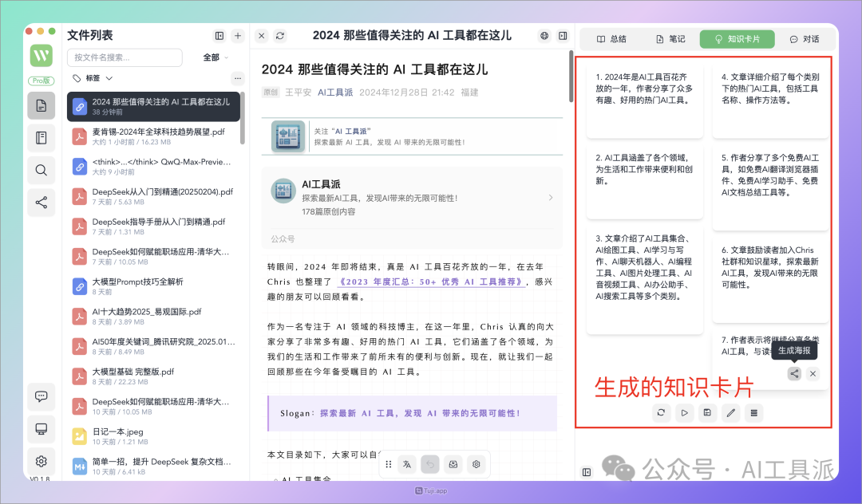This screenshot has width=862, height=504.
Task: Collapse the file list panel
Action: click(x=219, y=36)
